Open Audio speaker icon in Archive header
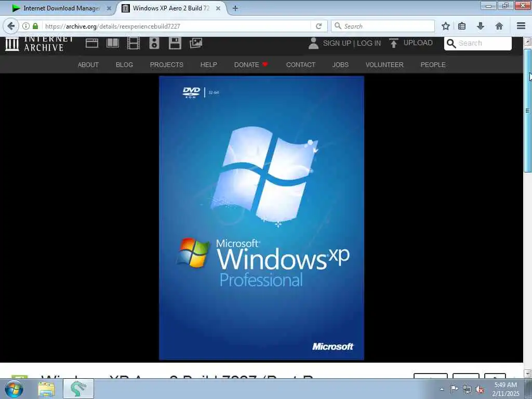This screenshot has width=532, height=399. pos(154,44)
